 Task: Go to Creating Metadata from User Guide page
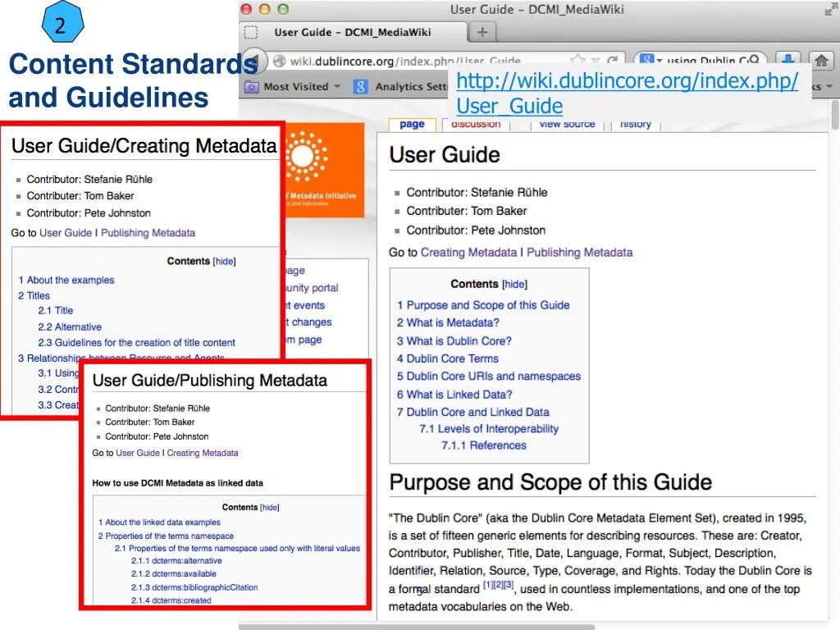pyautogui.click(x=468, y=253)
